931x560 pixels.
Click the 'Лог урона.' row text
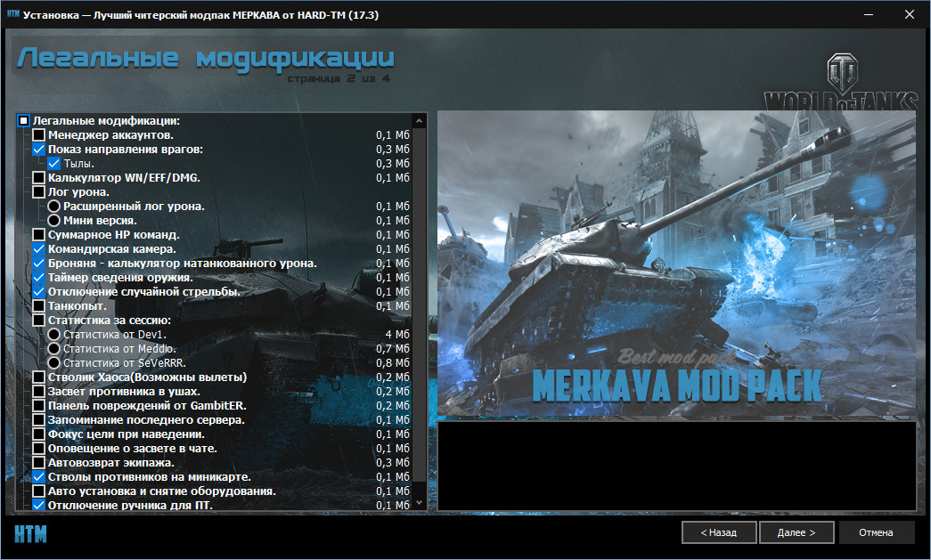78,192
